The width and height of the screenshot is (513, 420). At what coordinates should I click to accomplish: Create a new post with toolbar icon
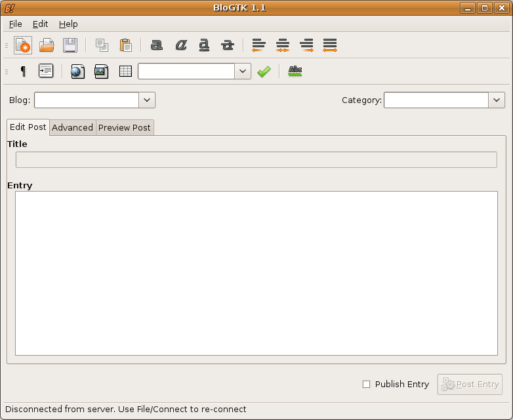pos(23,45)
